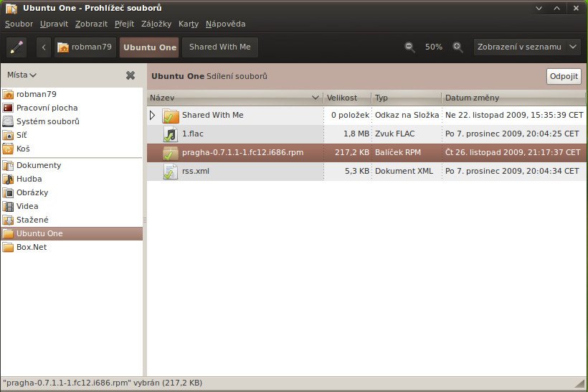This screenshot has width=588, height=392.
Task: Click the Odpojit button
Action: coord(564,76)
